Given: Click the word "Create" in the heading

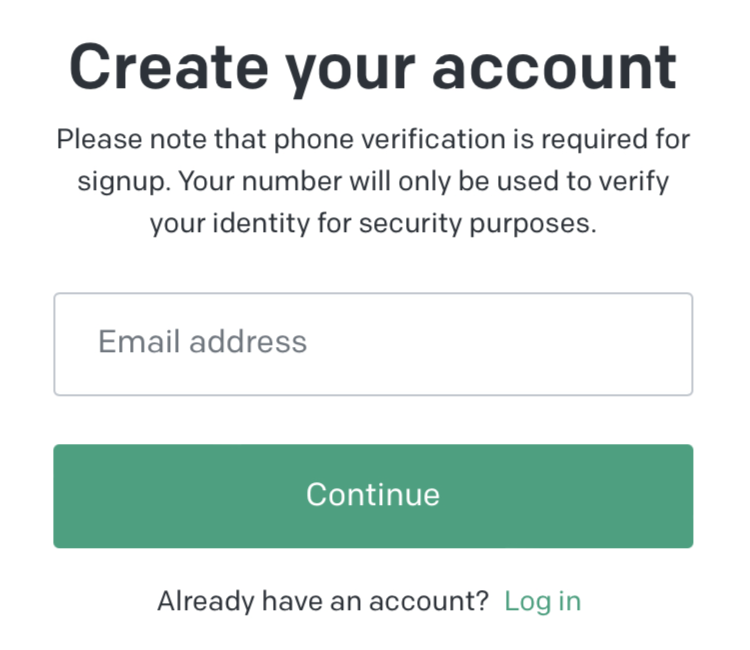Looking at the screenshot, I should click(x=167, y=67).
